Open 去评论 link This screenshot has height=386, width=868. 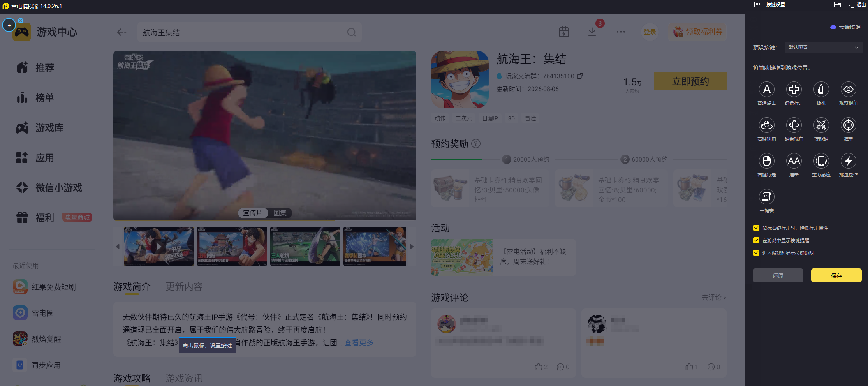click(x=714, y=298)
